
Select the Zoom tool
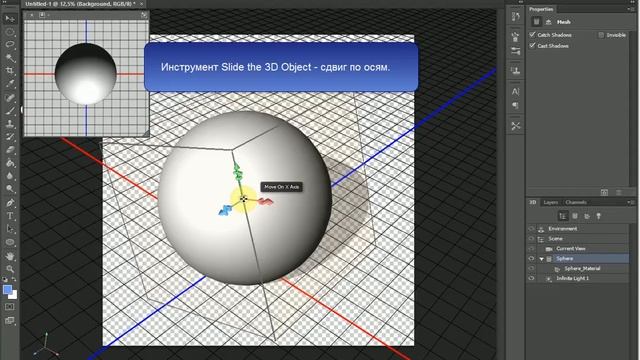[x=10, y=269]
